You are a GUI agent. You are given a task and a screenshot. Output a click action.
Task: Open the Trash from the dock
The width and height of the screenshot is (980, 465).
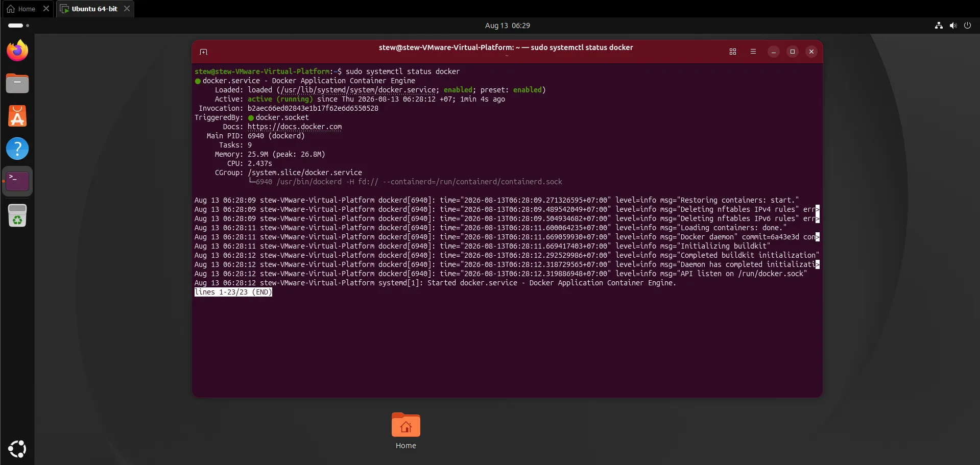point(17,215)
